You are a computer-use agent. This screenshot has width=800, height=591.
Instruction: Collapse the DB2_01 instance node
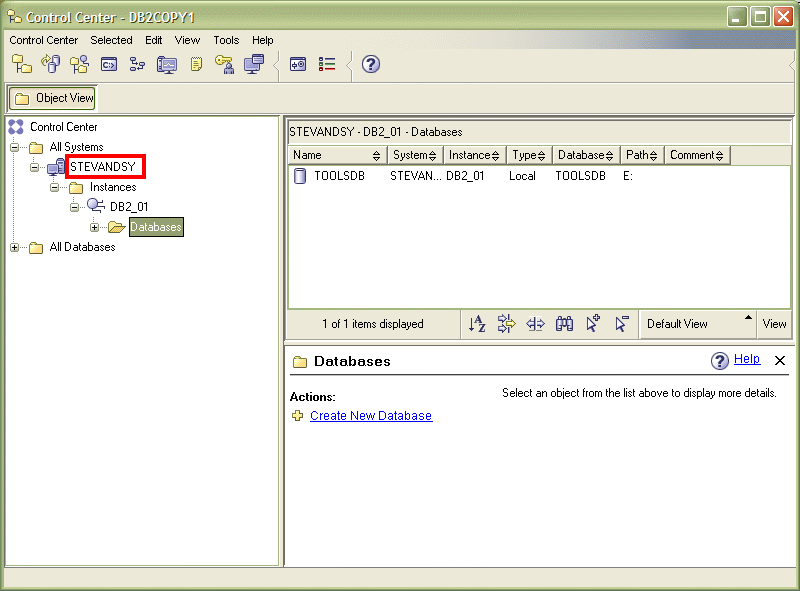point(74,207)
